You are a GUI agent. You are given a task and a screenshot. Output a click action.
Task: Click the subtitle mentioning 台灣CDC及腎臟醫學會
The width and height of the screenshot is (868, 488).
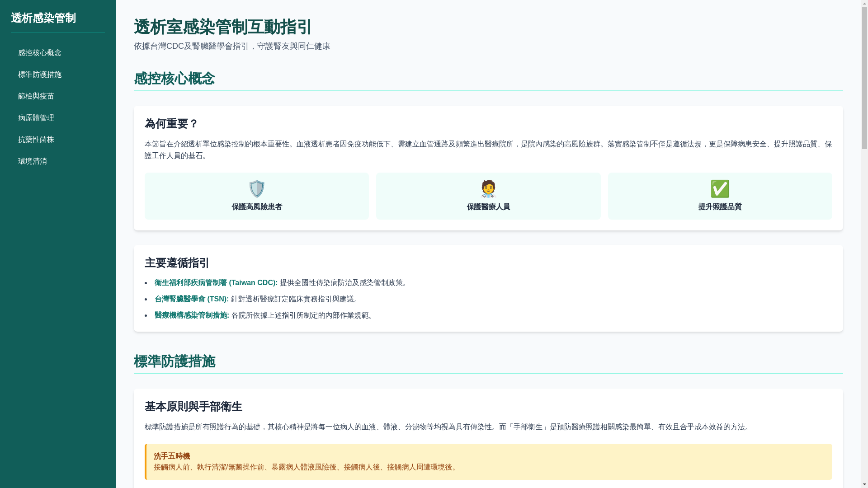tap(232, 46)
